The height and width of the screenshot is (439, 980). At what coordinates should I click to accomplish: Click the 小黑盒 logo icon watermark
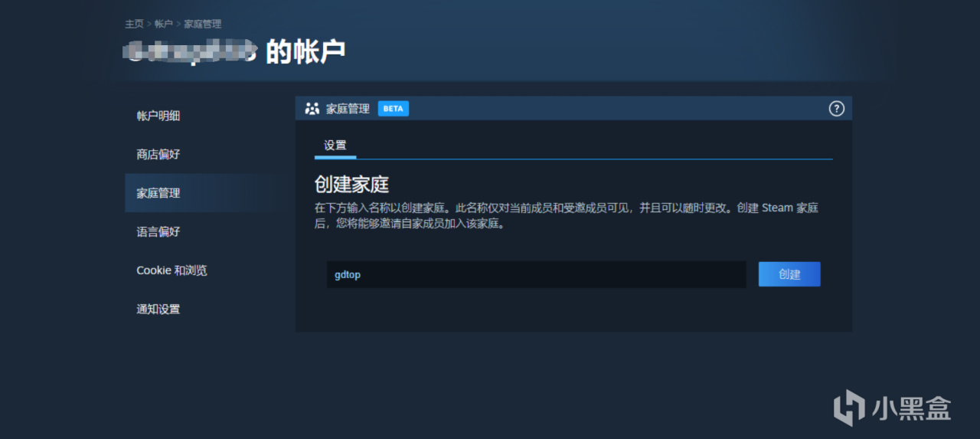[848, 408]
